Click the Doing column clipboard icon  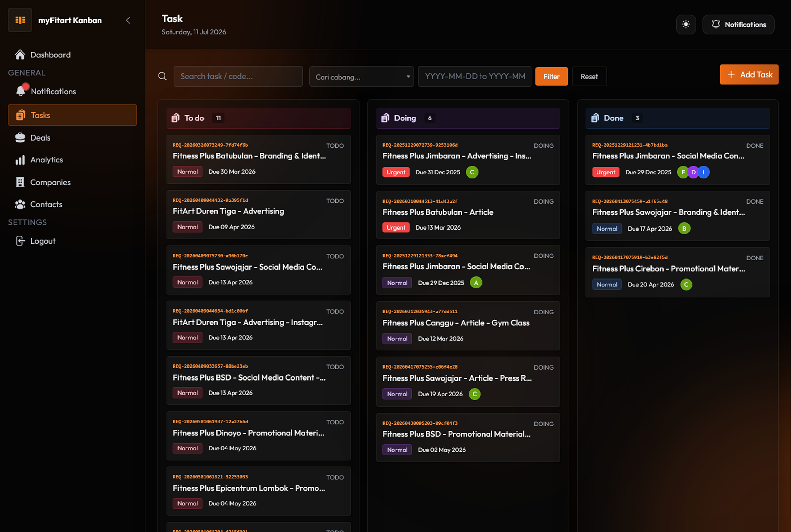[x=385, y=118]
